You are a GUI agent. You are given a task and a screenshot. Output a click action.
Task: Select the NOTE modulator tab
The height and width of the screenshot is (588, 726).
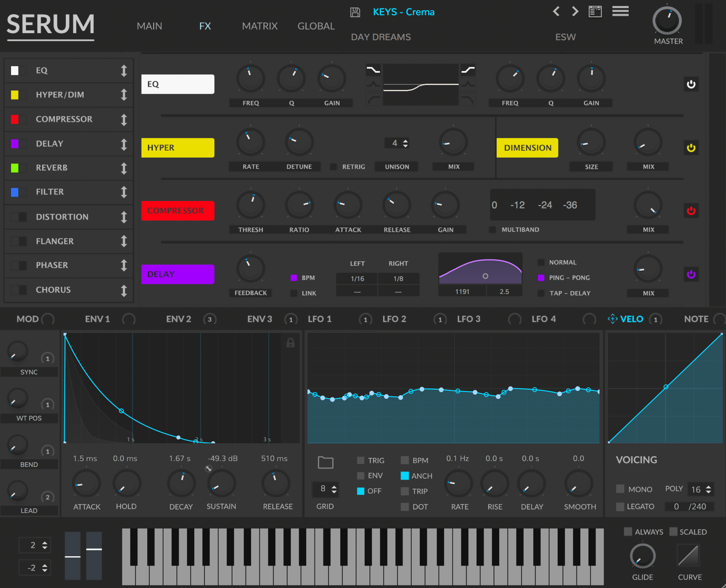[x=696, y=319]
